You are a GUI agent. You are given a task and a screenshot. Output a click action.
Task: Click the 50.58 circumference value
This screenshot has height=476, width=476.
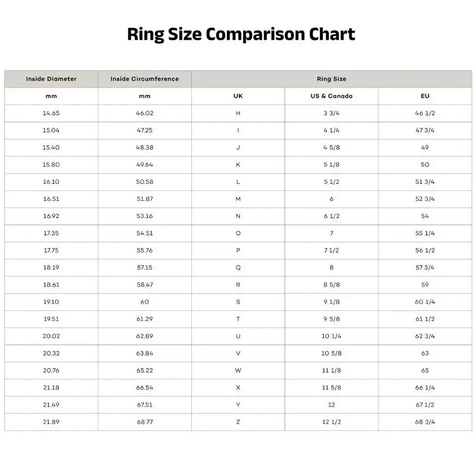point(144,182)
